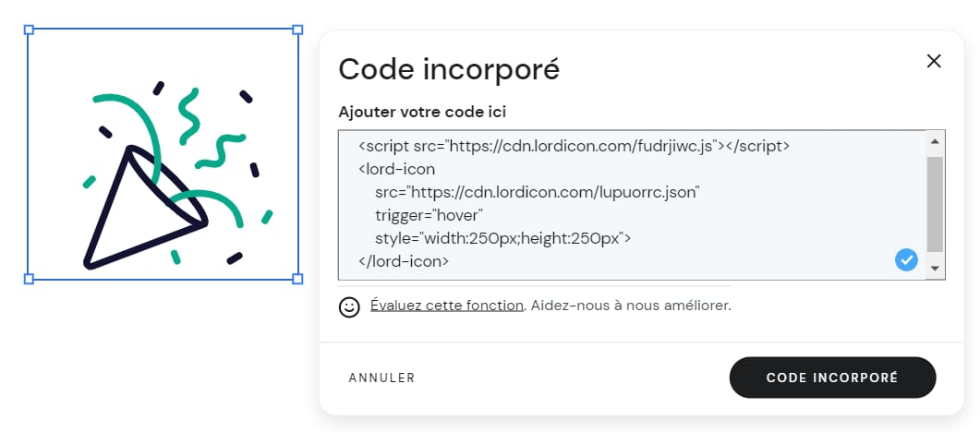Select the top-left resize handle

[x=29, y=30]
